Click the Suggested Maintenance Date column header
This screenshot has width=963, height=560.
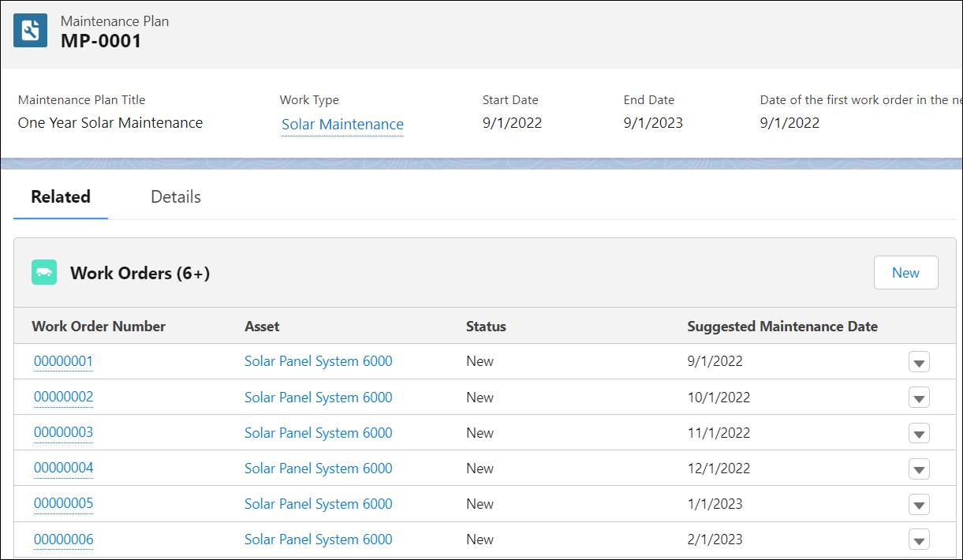(x=782, y=327)
